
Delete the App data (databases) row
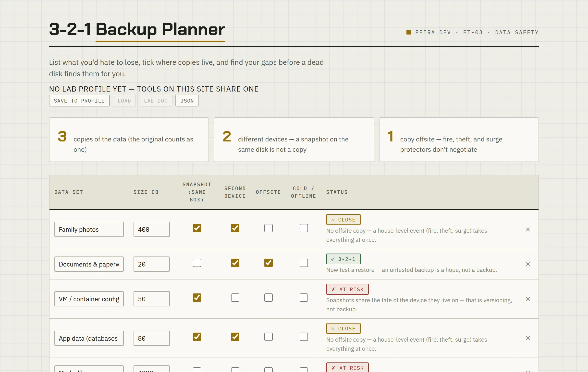click(x=528, y=338)
